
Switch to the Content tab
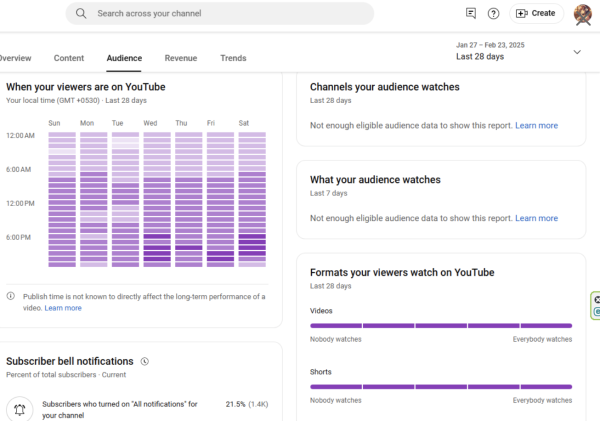[69, 59]
